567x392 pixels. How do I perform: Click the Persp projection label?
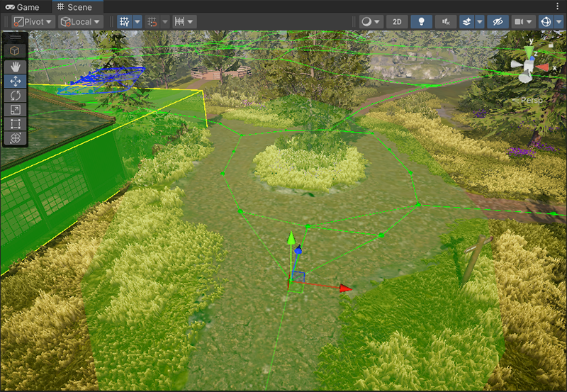[x=531, y=101]
